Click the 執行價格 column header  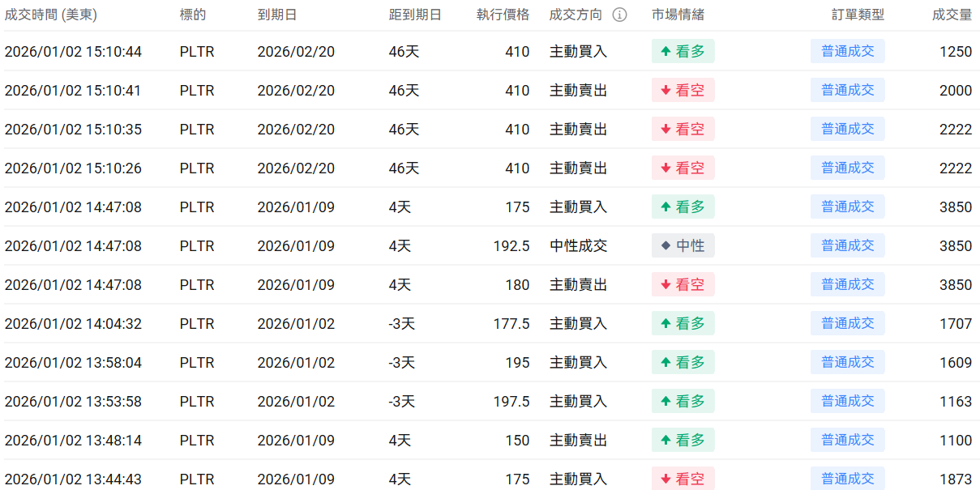503,15
